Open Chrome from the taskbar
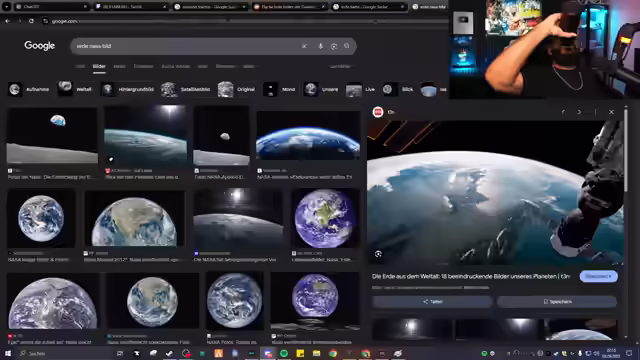 tap(333, 353)
